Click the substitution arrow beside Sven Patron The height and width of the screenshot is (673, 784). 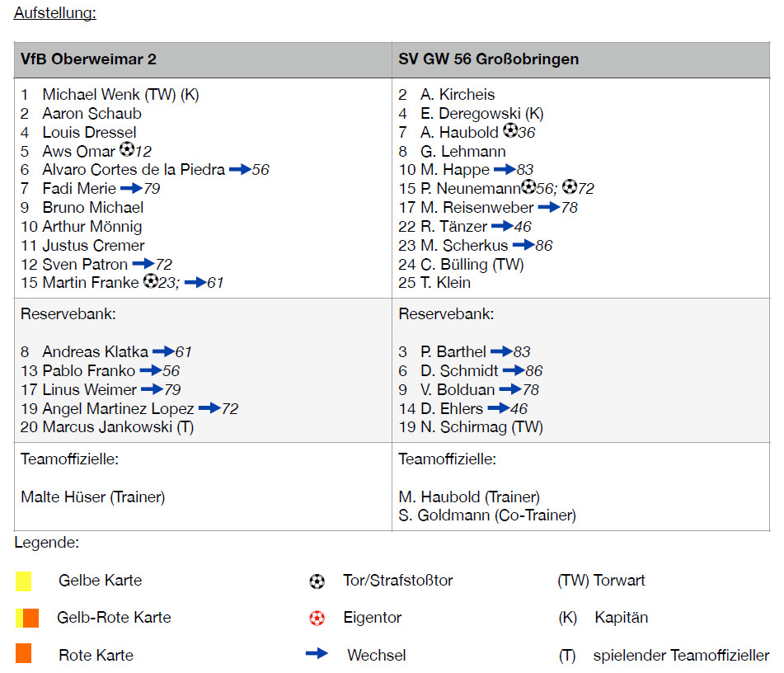tap(143, 264)
